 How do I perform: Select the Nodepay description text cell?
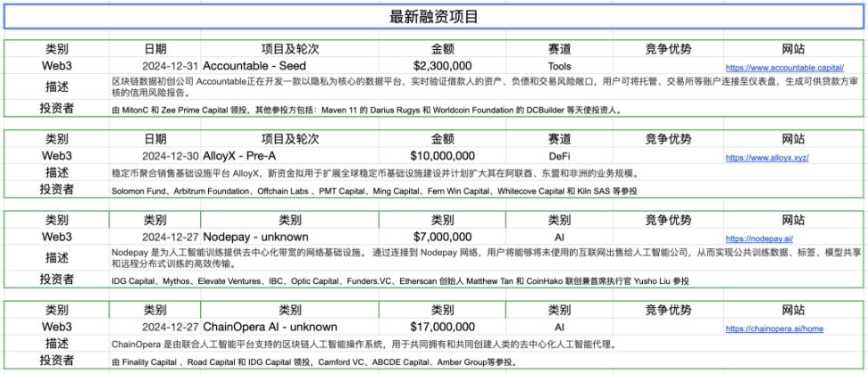(x=484, y=257)
